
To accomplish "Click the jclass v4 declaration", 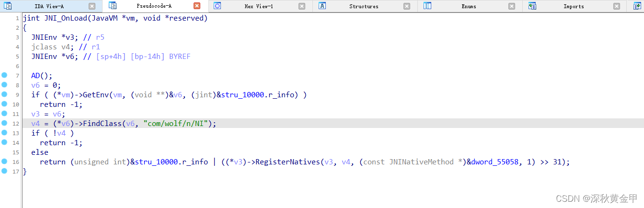I will tap(53, 47).
